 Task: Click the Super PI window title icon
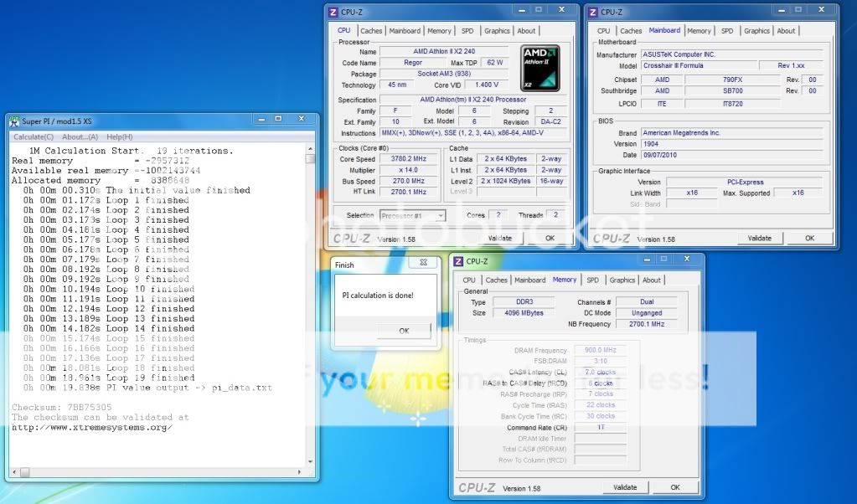(x=15, y=121)
